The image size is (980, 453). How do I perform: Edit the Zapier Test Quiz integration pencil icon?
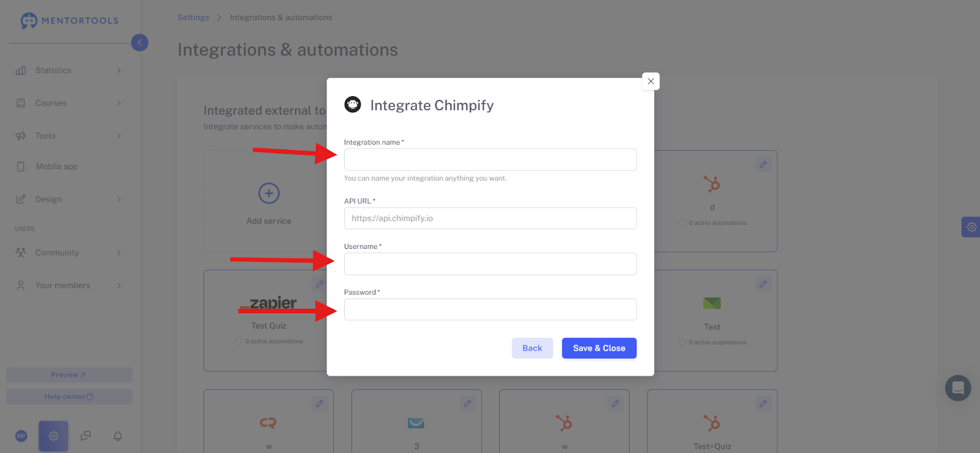click(319, 284)
